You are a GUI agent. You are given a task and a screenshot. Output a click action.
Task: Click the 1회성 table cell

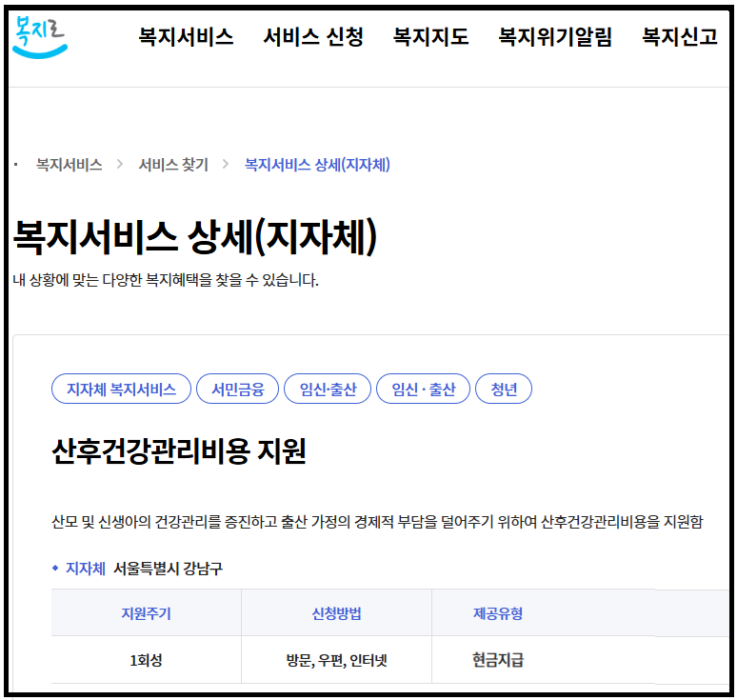click(x=147, y=660)
